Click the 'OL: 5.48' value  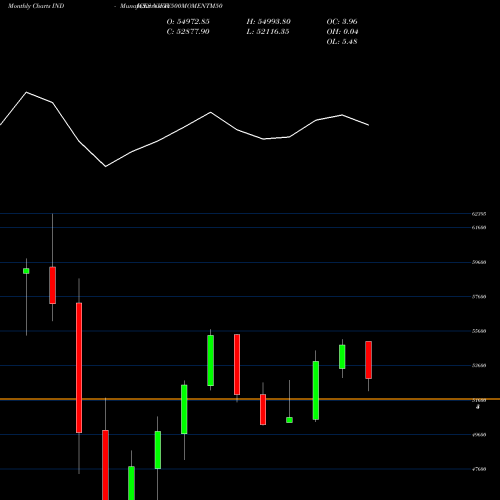(342, 41)
